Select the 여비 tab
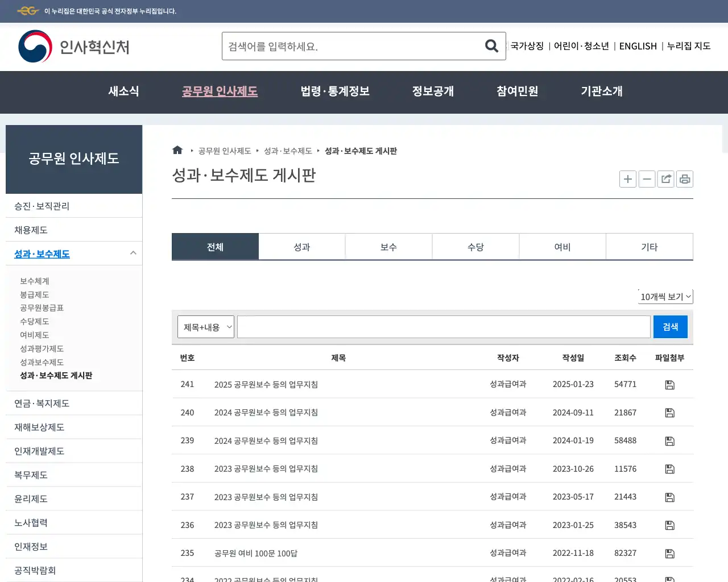The width and height of the screenshot is (728, 582). [x=562, y=247]
